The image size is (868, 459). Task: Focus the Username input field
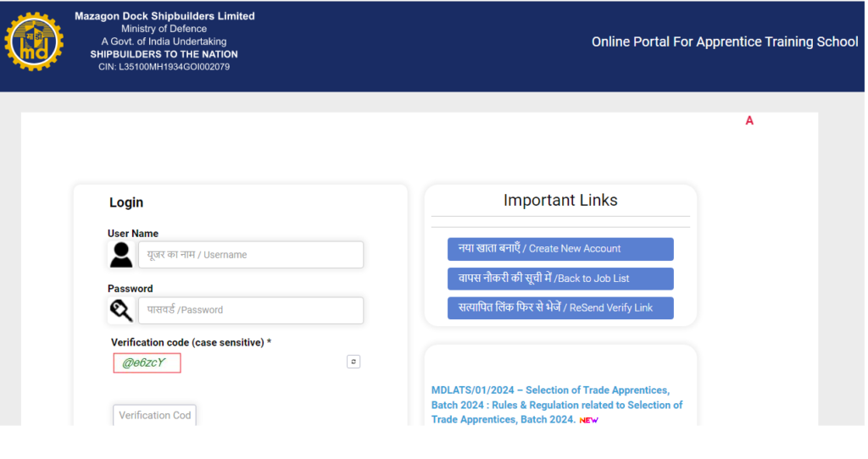point(251,255)
